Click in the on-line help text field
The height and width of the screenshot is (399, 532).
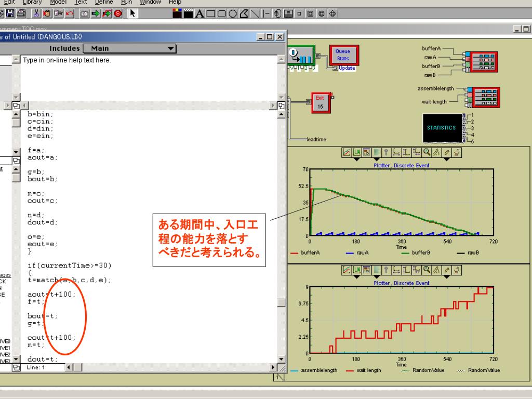click(x=149, y=78)
